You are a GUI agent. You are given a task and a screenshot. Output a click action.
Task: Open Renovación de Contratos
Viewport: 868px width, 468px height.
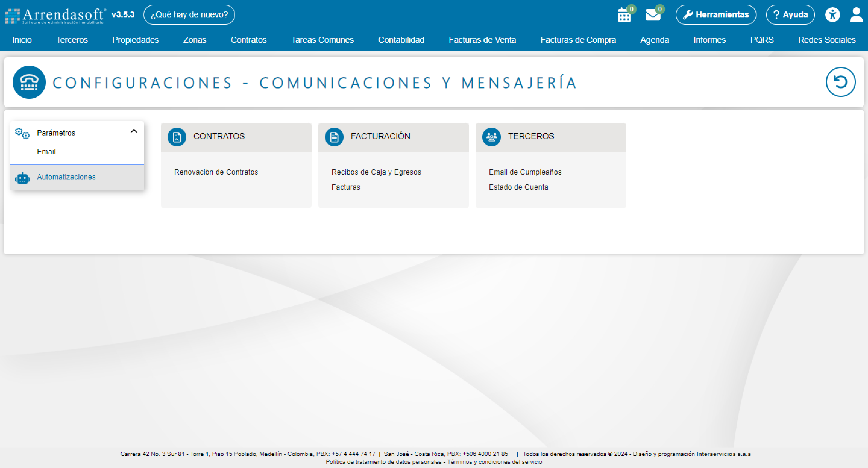coord(216,172)
